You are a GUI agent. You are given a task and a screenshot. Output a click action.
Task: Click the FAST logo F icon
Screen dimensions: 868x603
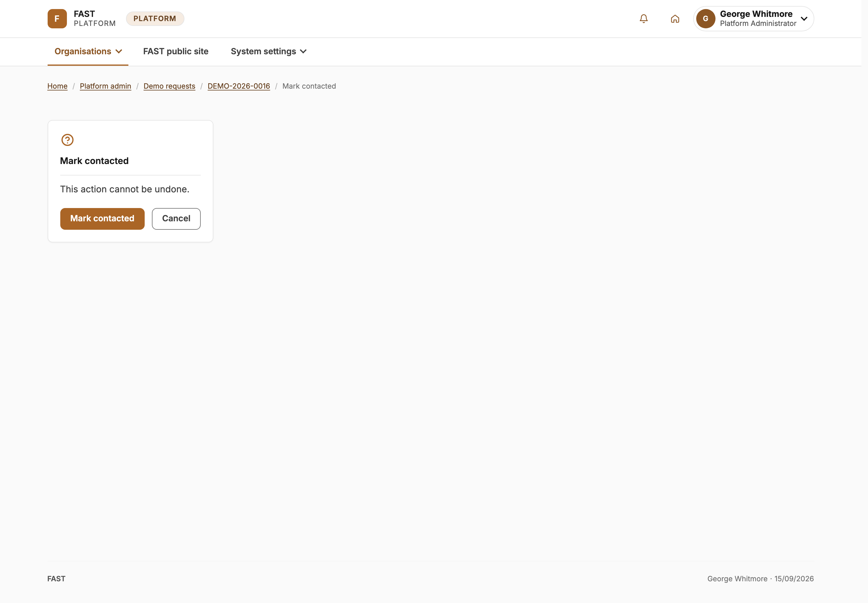click(x=57, y=18)
